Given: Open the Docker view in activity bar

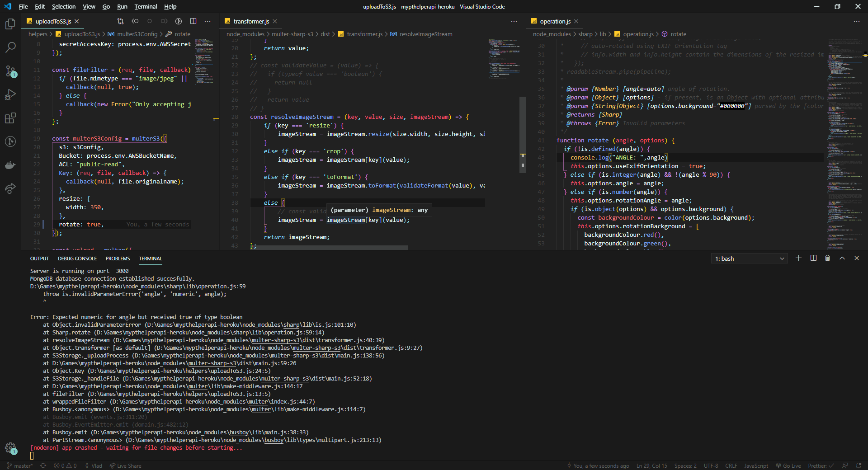Looking at the screenshot, I should pos(10,165).
